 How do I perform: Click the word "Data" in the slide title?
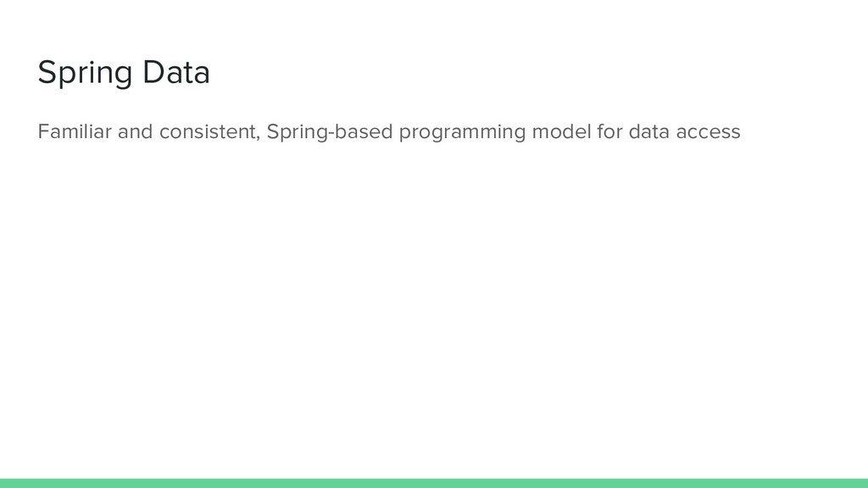176,72
